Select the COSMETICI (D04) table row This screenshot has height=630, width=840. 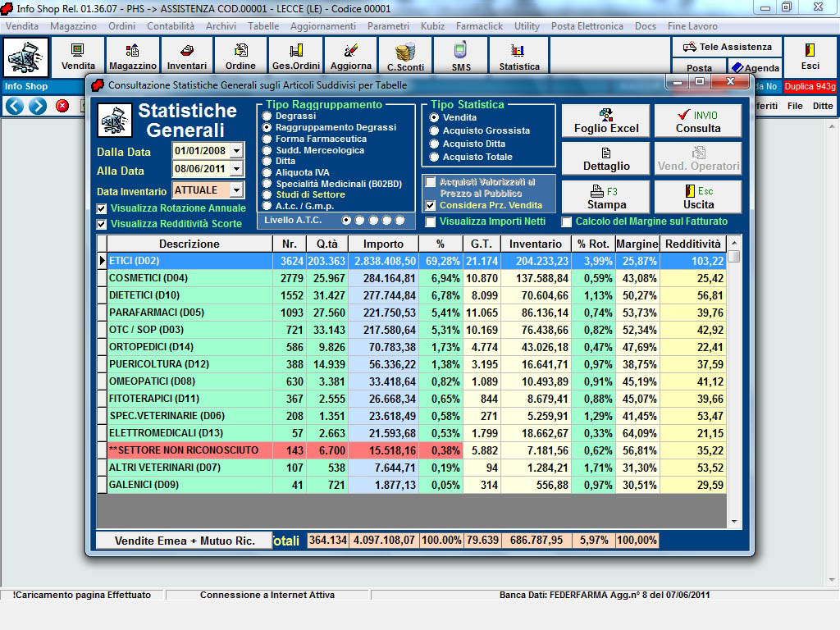click(189, 278)
